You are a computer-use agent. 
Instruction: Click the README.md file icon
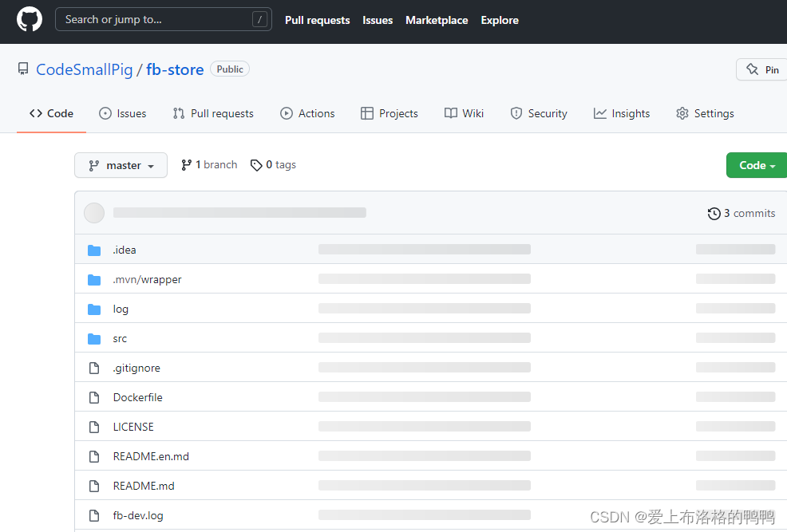coord(94,486)
